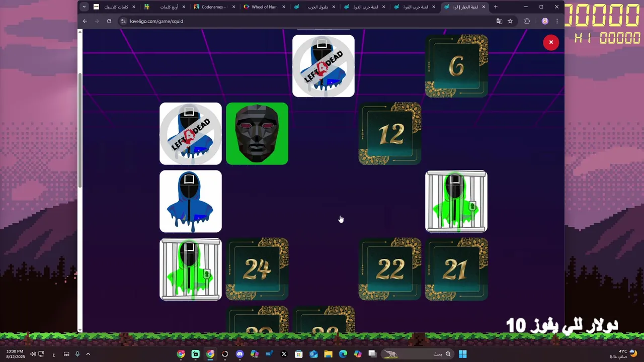Click the taskbar search box بحث
644x362 pixels.
(417, 354)
